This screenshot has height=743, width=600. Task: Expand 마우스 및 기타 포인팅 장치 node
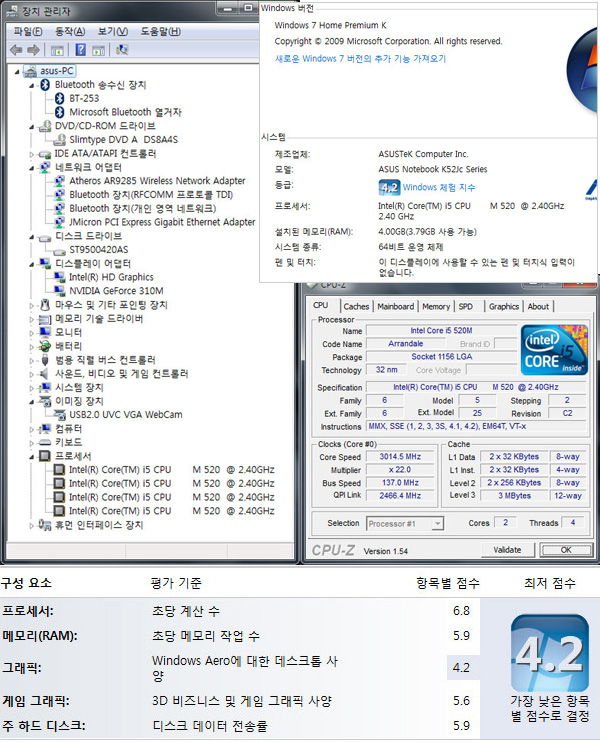[x=31, y=306]
